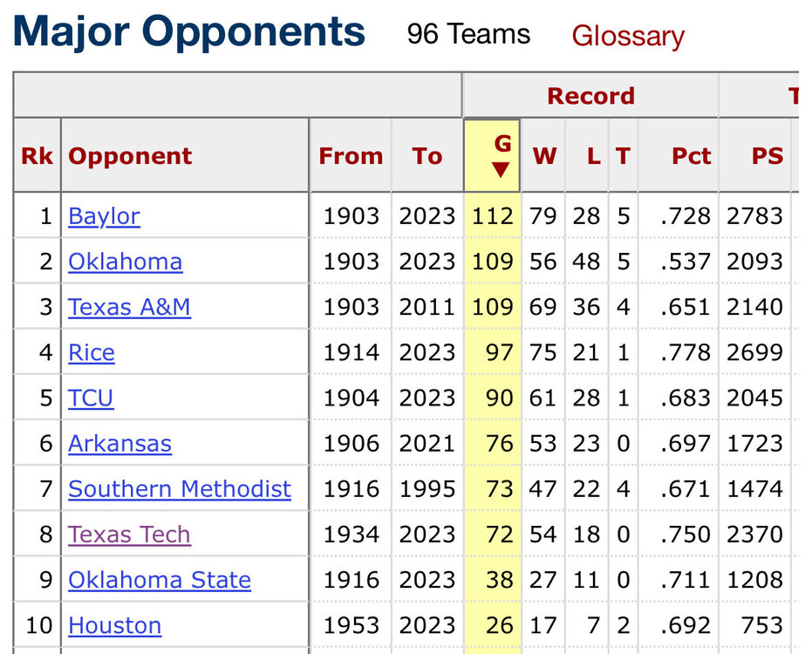Image resolution: width=812 pixels, height=654 pixels.
Task: Open the visited Texas Tech link
Action: [129, 535]
